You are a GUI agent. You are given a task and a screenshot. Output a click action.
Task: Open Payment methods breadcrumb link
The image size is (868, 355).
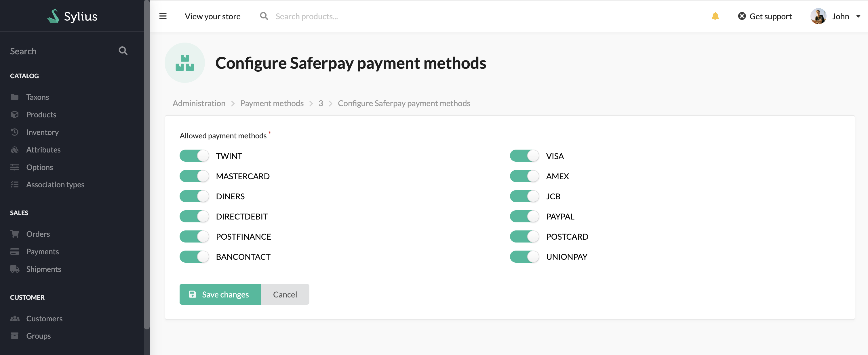(272, 103)
